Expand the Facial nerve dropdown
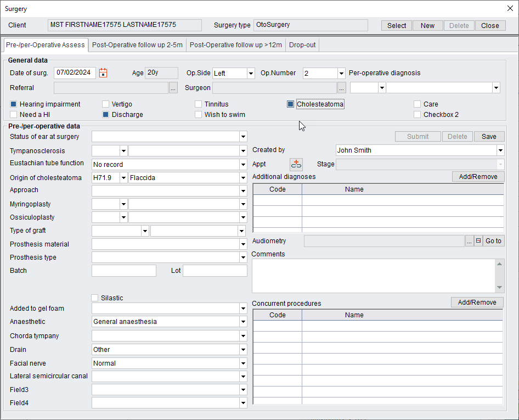Image resolution: width=519 pixels, height=420 pixels. coord(243,363)
